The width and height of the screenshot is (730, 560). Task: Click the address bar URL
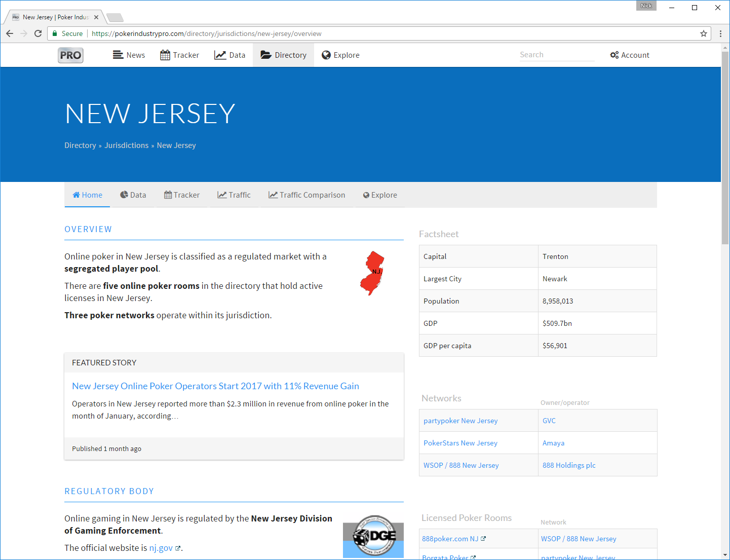click(x=206, y=33)
